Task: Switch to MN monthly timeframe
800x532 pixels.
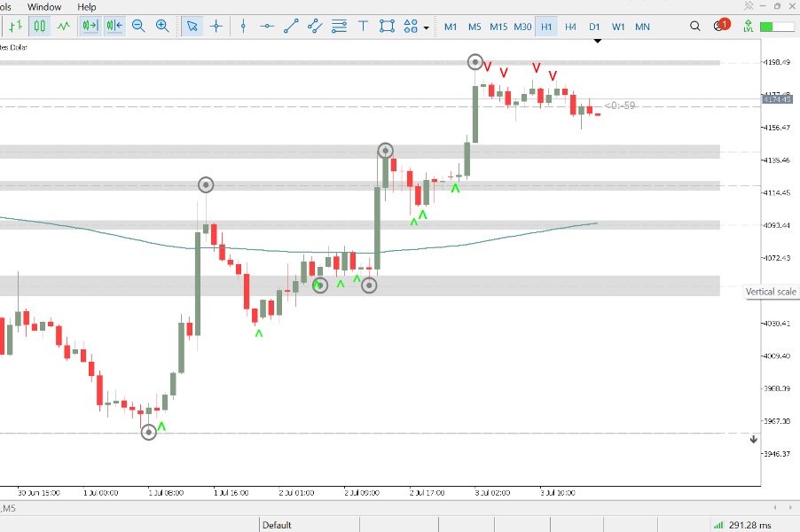Action: point(642,27)
